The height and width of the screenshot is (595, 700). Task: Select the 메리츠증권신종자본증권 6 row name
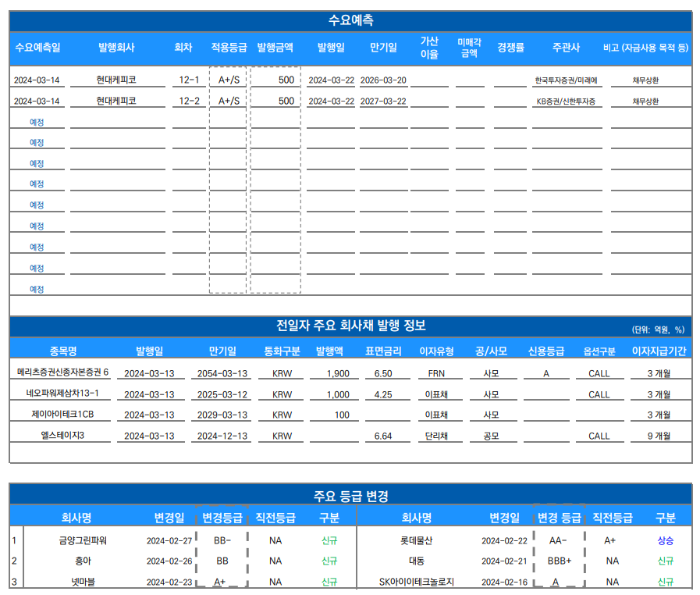coord(63,372)
